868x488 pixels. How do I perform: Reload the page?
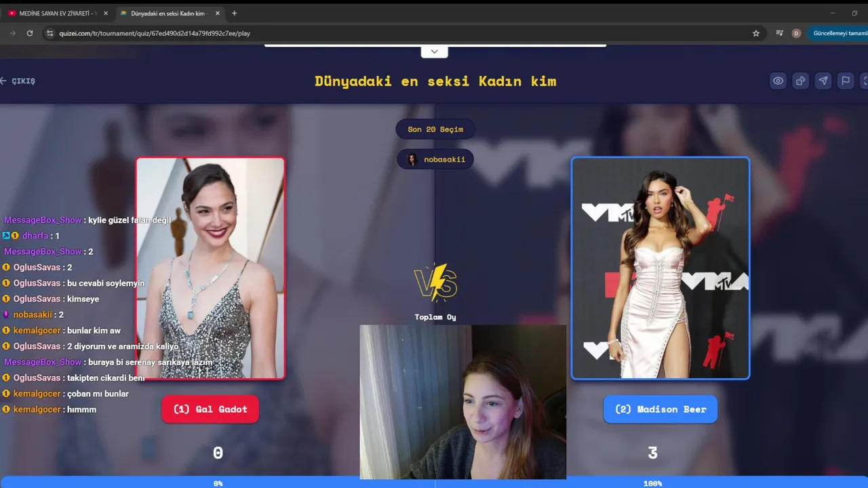(x=30, y=33)
